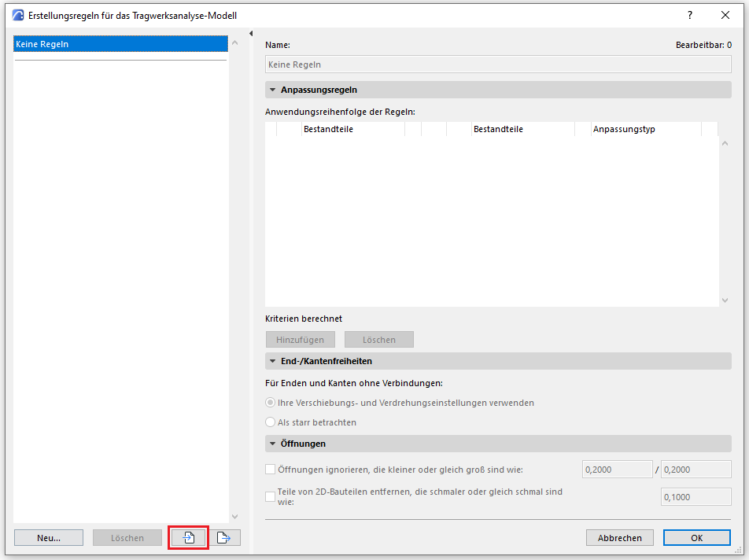Click the import rules icon button
The height and width of the screenshot is (560, 749).
coord(189,538)
